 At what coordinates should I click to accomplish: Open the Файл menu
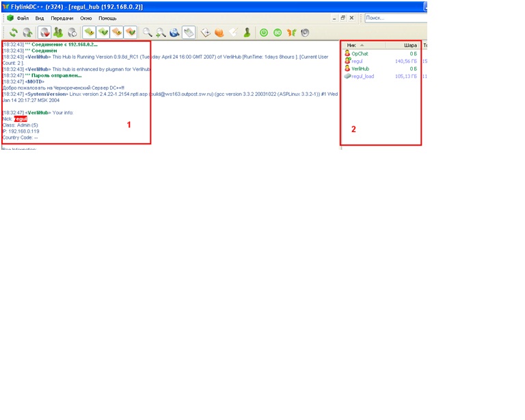(x=23, y=18)
